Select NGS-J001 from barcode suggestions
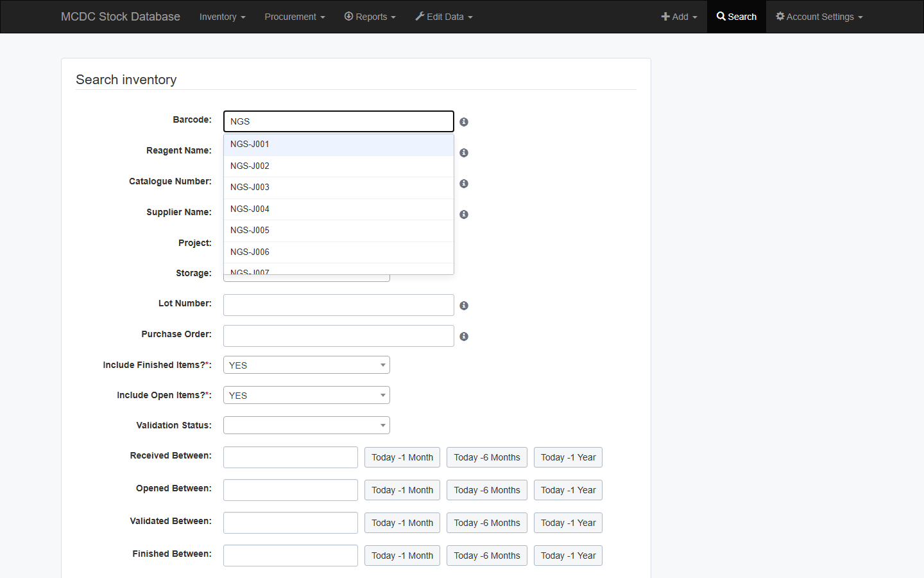The height and width of the screenshot is (578, 924). pos(339,144)
